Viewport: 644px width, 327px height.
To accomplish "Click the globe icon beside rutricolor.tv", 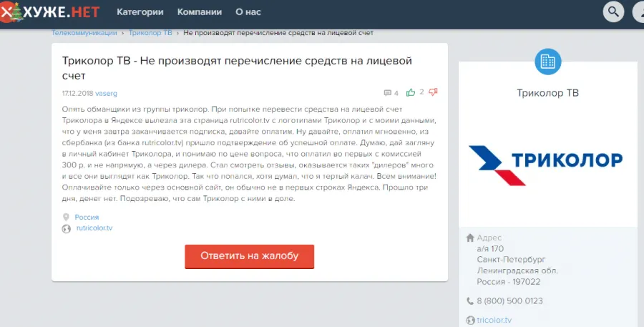I will tap(66, 229).
